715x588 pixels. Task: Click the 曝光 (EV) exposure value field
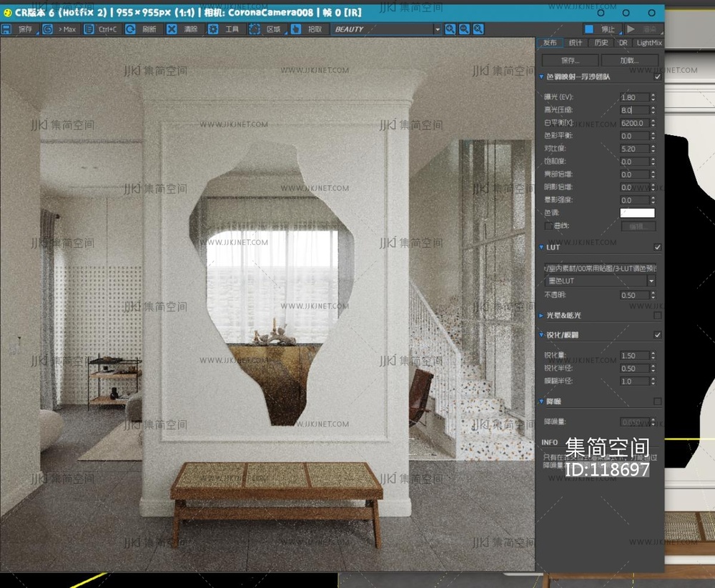click(633, 97)
